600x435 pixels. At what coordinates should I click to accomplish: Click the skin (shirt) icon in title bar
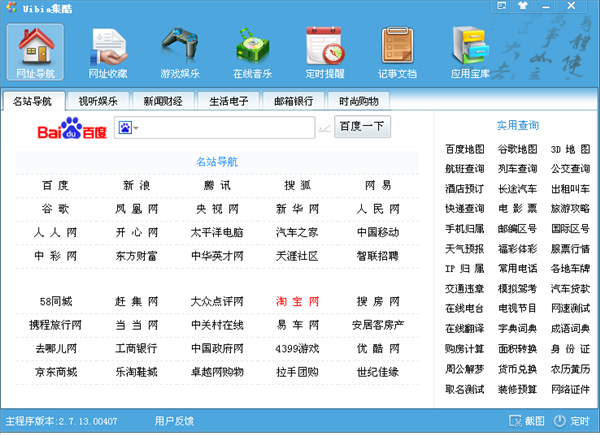point(523,6)
